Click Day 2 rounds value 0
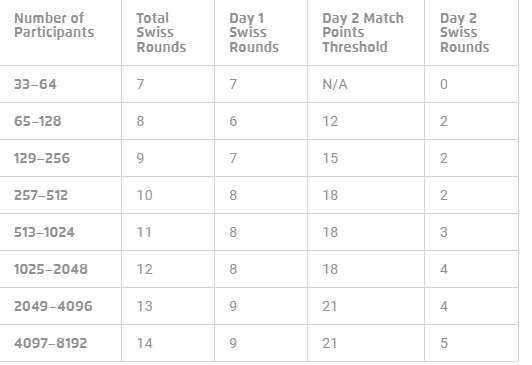The width and height of the screenshot is (532, 365). click(x=444, y=84)
